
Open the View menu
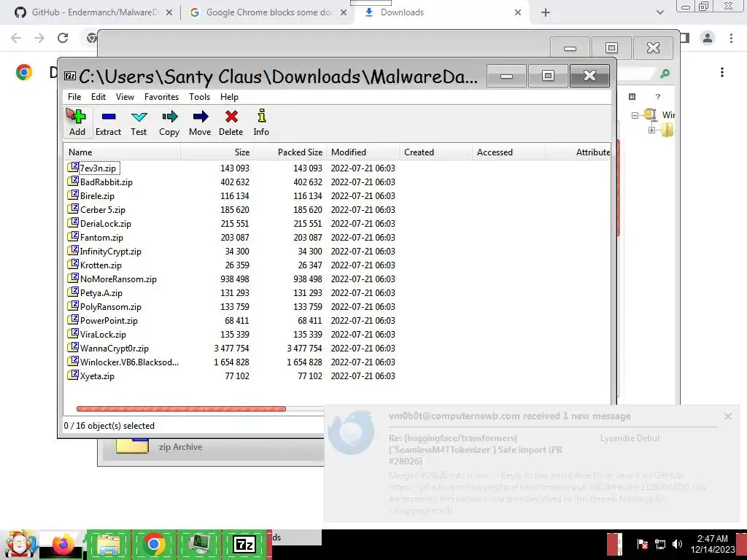pyautogui.click(x=125, y=97)
